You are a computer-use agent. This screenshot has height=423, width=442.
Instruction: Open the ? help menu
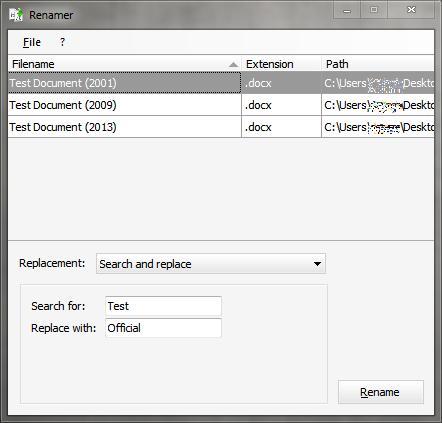[x=62, y=42]
